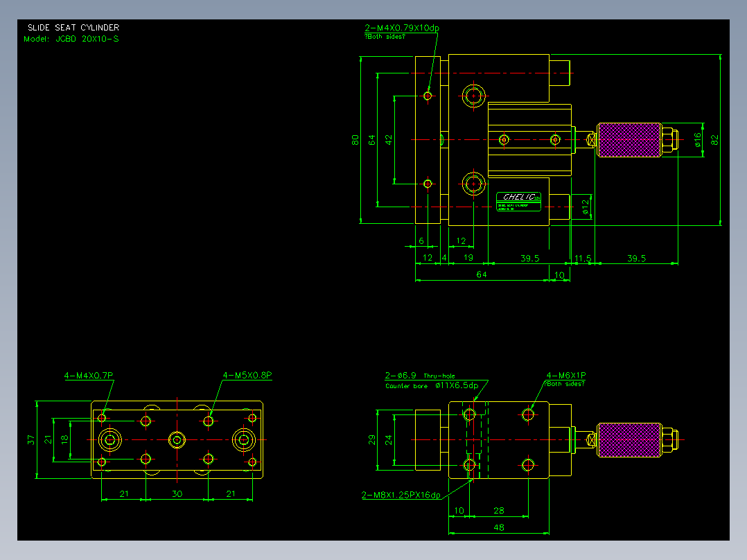Select the 28 horizontal dimension
Screen dimensions: 747x560
(x=499, y=511)
